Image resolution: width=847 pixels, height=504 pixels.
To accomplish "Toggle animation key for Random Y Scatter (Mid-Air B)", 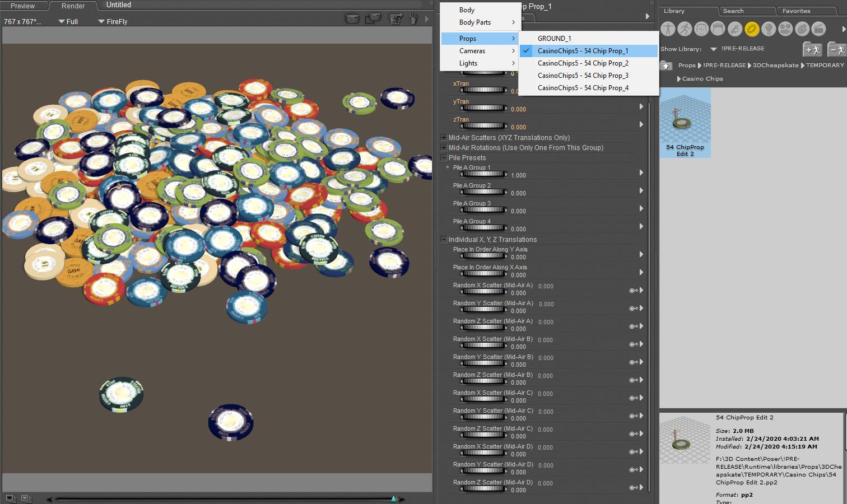I will (633, 362).
